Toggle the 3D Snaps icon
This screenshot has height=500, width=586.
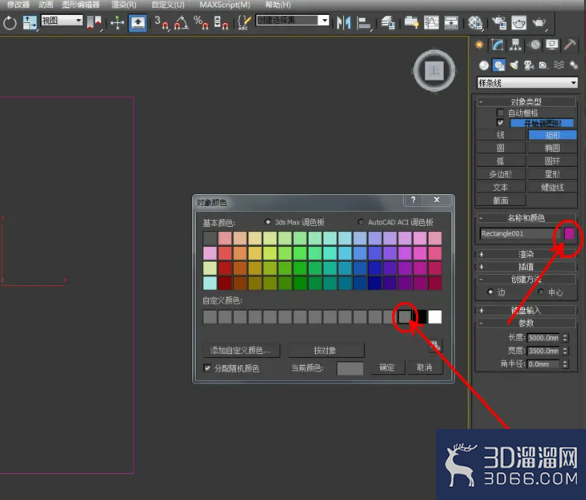click(x=161, y=23)
